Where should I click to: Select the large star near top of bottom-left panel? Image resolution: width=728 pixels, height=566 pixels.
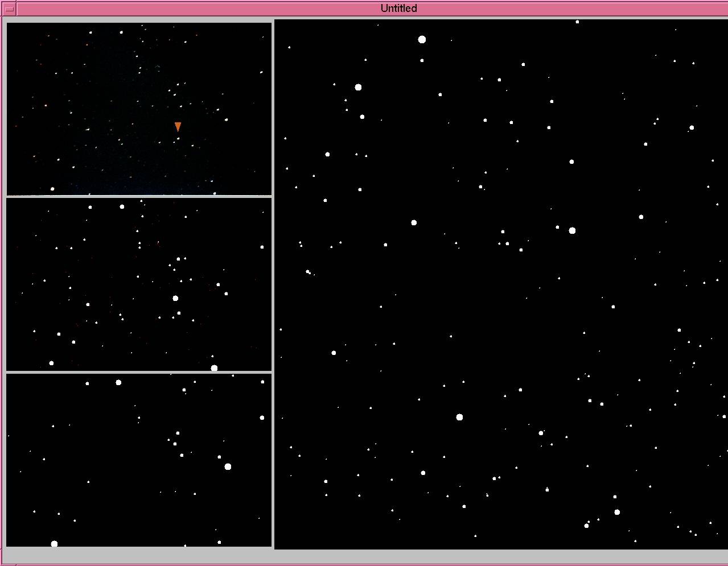(118, 382)
